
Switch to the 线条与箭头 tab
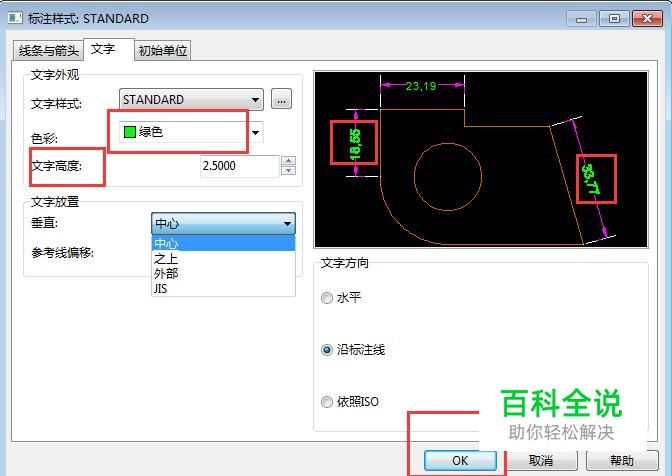[48, 51]
